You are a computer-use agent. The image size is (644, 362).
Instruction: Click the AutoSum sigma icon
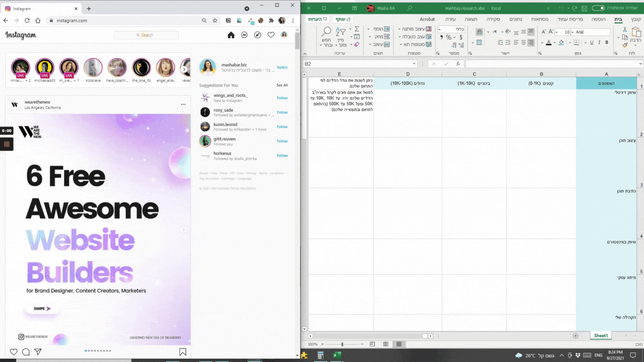(356, 29)
